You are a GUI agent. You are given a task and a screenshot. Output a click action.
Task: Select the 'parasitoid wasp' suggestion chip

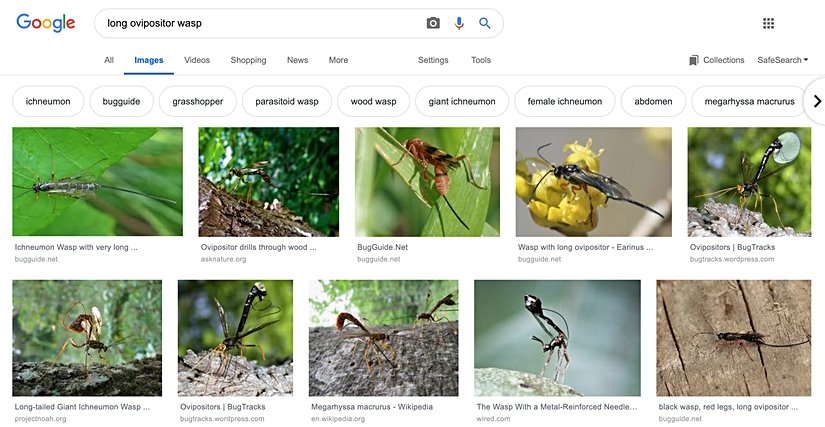tap(286, 101)
